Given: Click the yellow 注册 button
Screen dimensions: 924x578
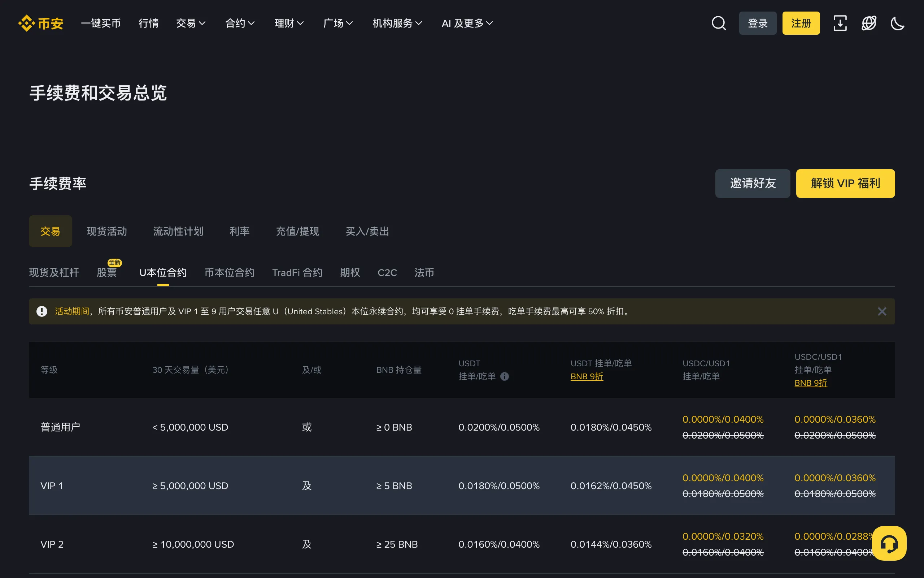Looking at the screenshot, I should pyautogui.click(x=801, y=23).
